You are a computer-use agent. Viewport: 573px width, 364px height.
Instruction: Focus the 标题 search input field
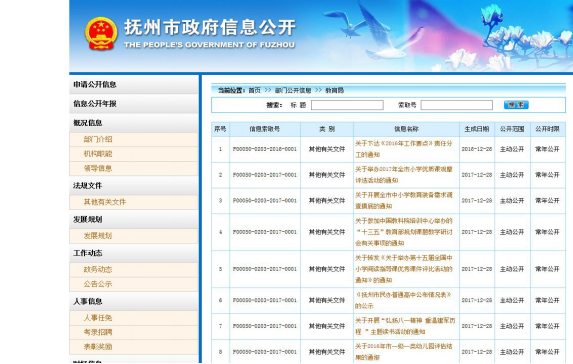tap(347, 105)
